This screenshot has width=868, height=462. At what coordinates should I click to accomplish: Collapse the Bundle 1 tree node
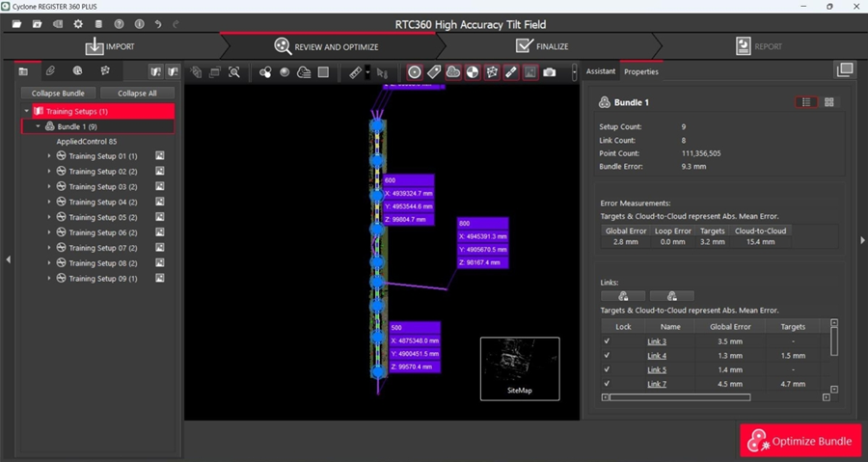[38, 126]
